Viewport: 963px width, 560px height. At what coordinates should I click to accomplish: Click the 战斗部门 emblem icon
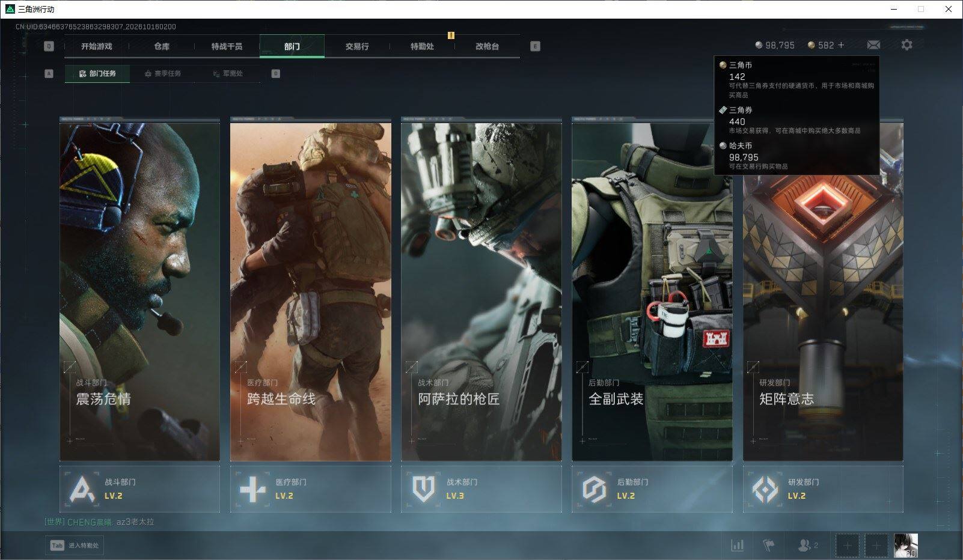click(82, 489)
